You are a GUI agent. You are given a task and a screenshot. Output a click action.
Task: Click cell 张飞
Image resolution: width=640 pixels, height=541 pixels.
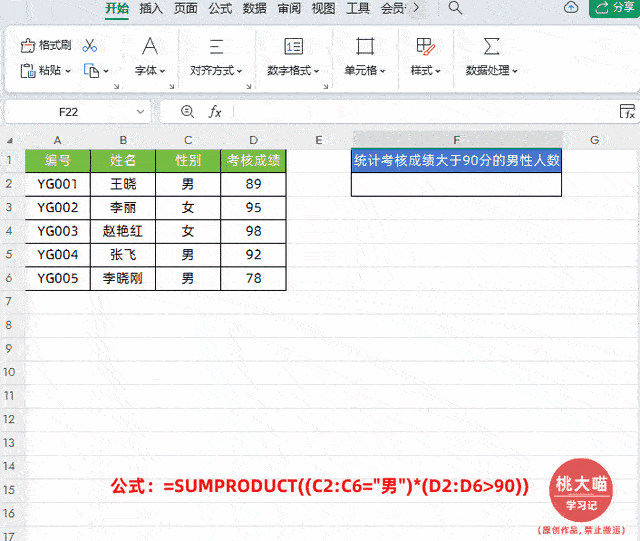pos(123,255)
